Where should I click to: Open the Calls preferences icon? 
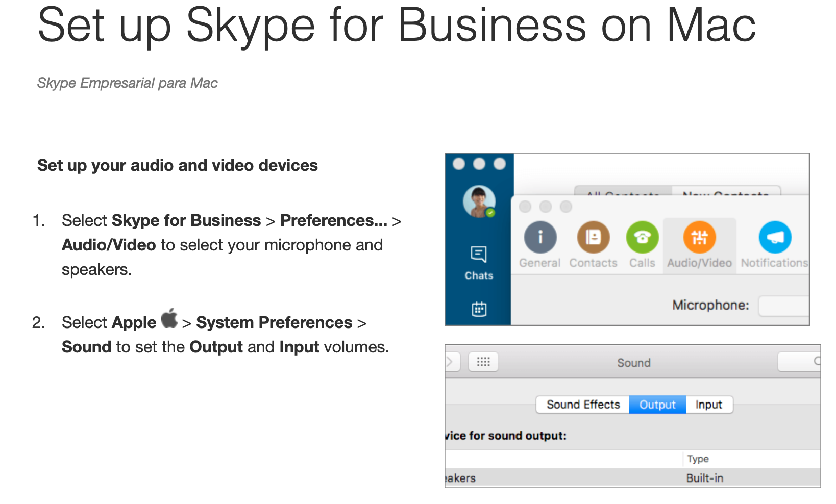click(x=642, y=238)
